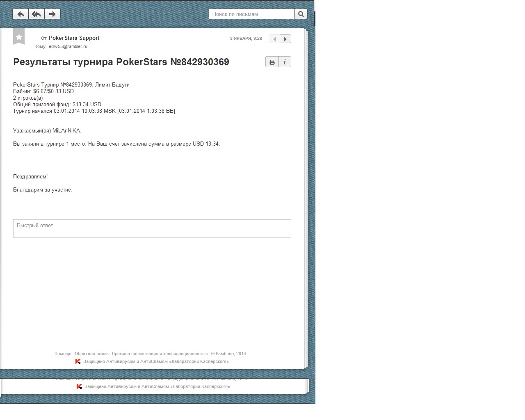Click sender name PokerStars Support
Image resolution: width=525 pixels, height=420 pixels.
[74, 38]
